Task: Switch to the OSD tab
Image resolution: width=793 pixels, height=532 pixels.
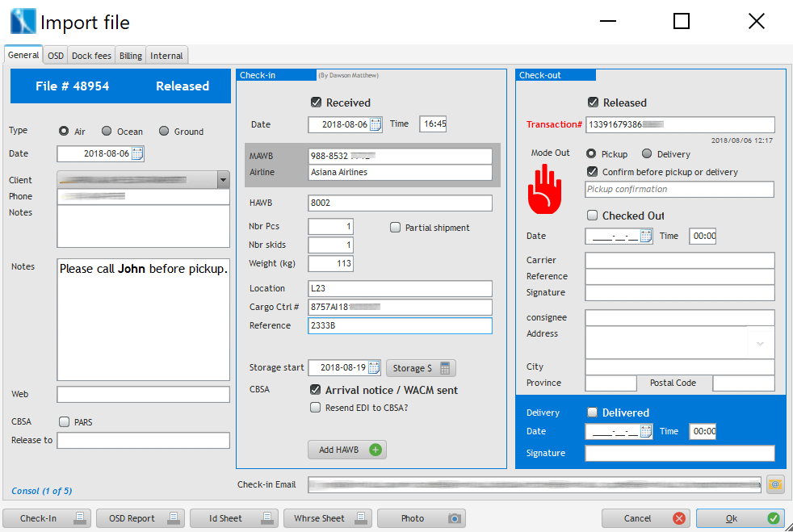Action: (x=56, y=56)
